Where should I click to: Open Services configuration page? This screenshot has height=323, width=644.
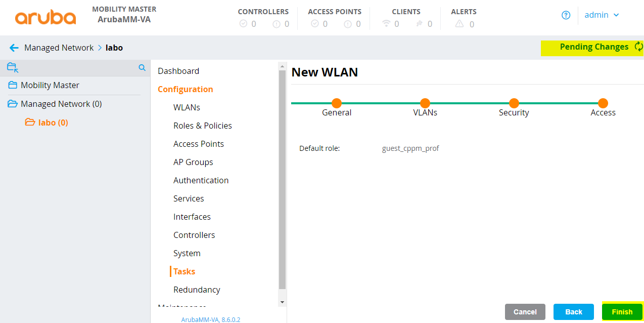click(x=189, y=198)
